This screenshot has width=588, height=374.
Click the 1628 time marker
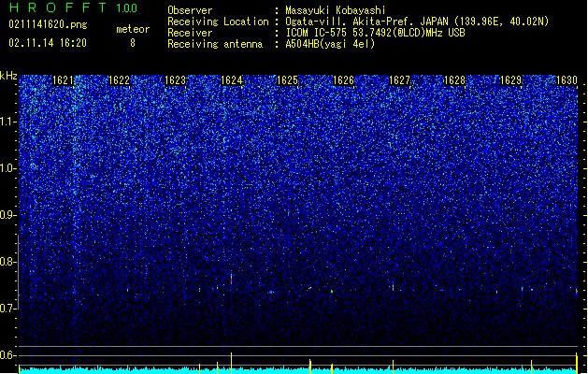(455, 80)
